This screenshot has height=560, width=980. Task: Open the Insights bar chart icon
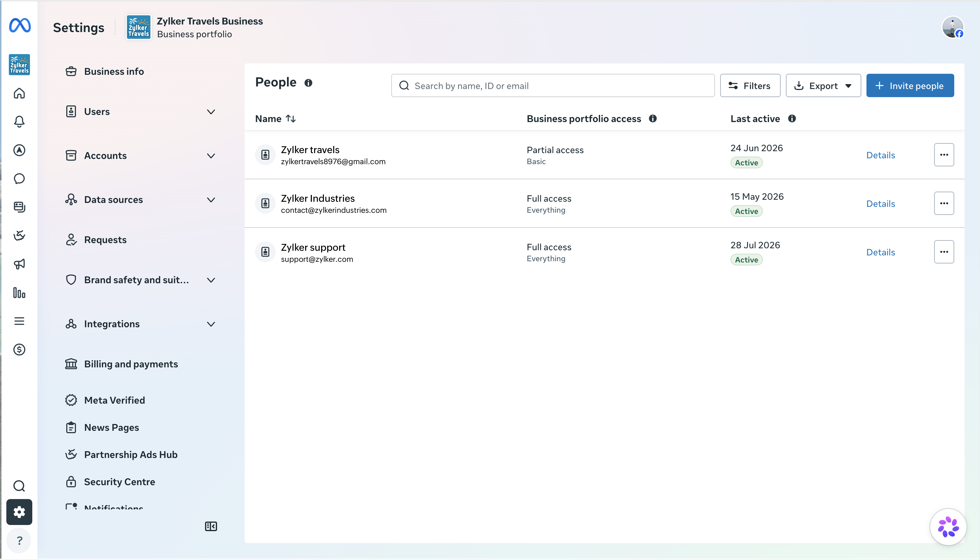19,293
